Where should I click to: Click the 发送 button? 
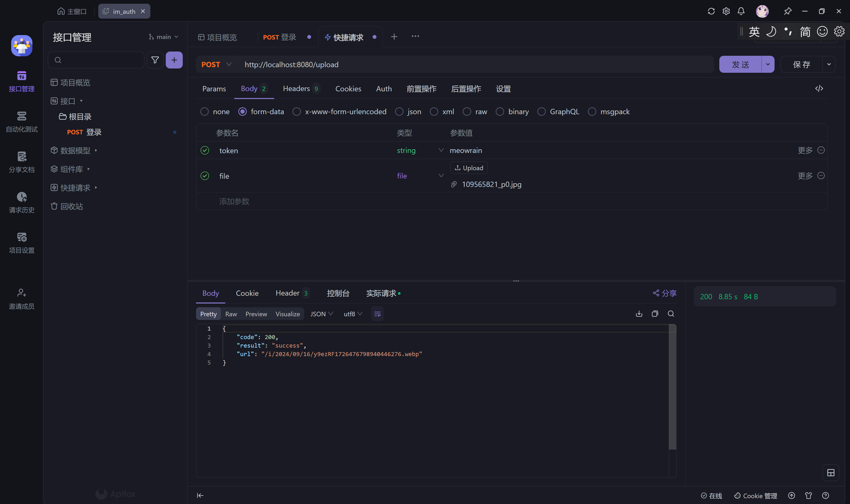click(740, 65)
